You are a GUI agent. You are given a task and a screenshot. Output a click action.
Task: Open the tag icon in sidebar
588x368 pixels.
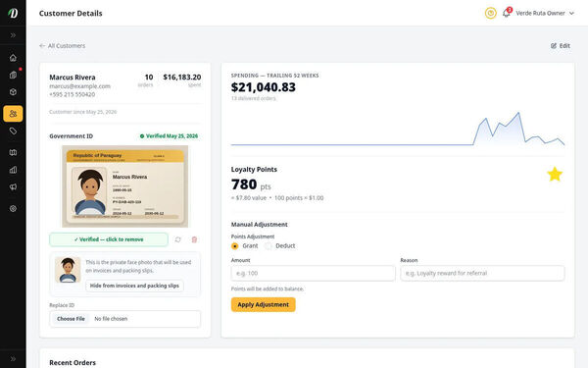point(13,131)
